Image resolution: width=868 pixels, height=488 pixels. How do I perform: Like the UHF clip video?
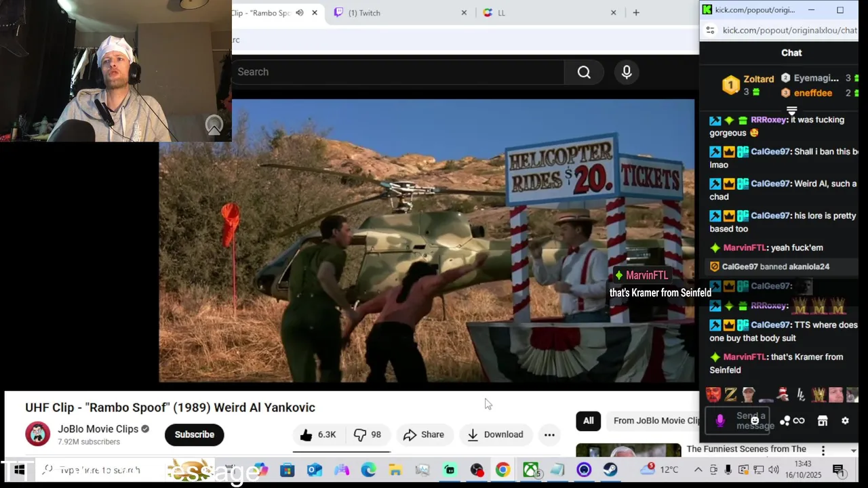tap(318, 434)
